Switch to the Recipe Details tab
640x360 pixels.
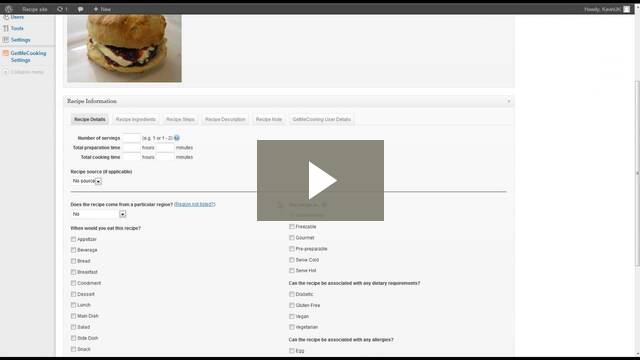click(x=90, y=119)
